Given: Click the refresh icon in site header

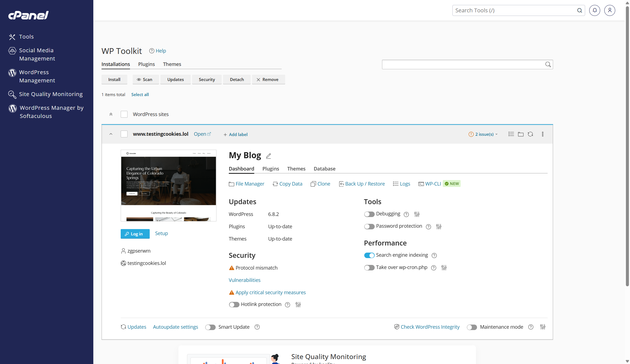Looking at the screenshot, I should click(530, 134).
